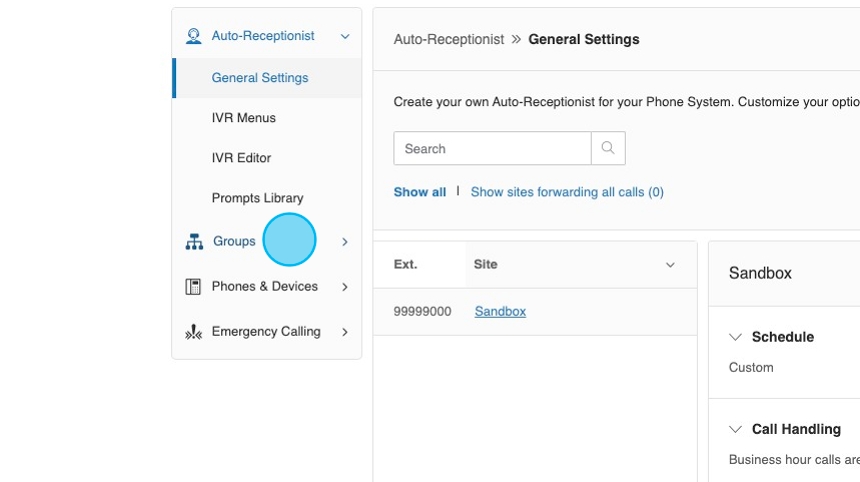Viewport: 860px width, 482px height.
Task: Click the search magnifier button
Action: [608, 148]
